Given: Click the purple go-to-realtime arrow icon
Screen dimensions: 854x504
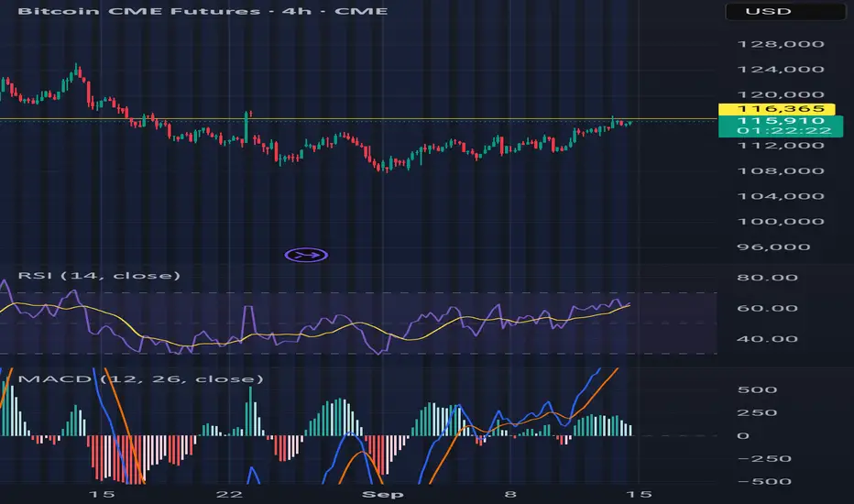Looking at the screenshot, I should click(306, 255).
